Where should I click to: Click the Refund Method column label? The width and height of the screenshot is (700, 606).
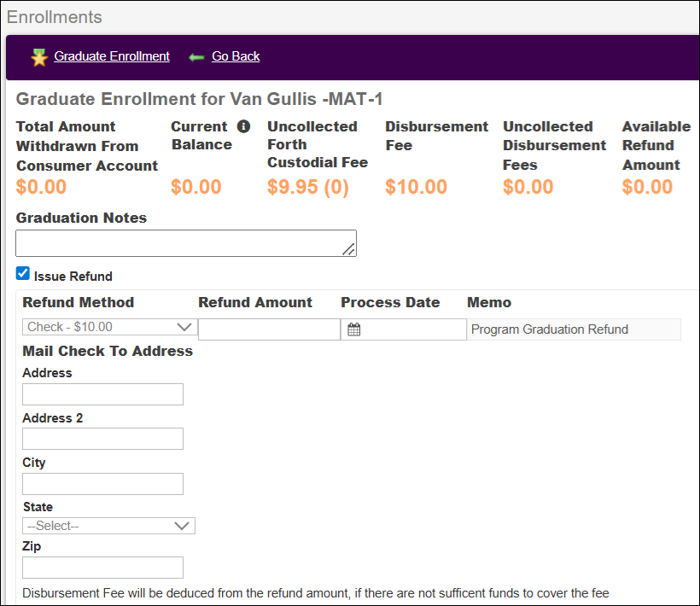click(79, 302)
